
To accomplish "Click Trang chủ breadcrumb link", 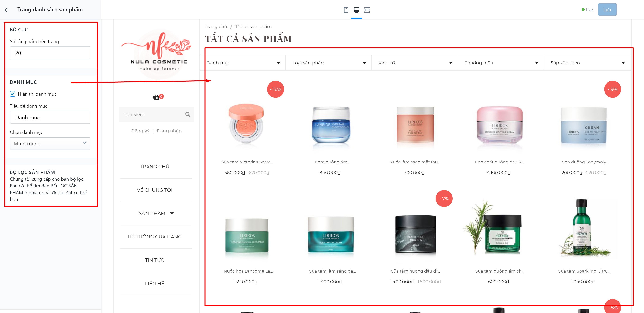I will (x=216, y=26).
